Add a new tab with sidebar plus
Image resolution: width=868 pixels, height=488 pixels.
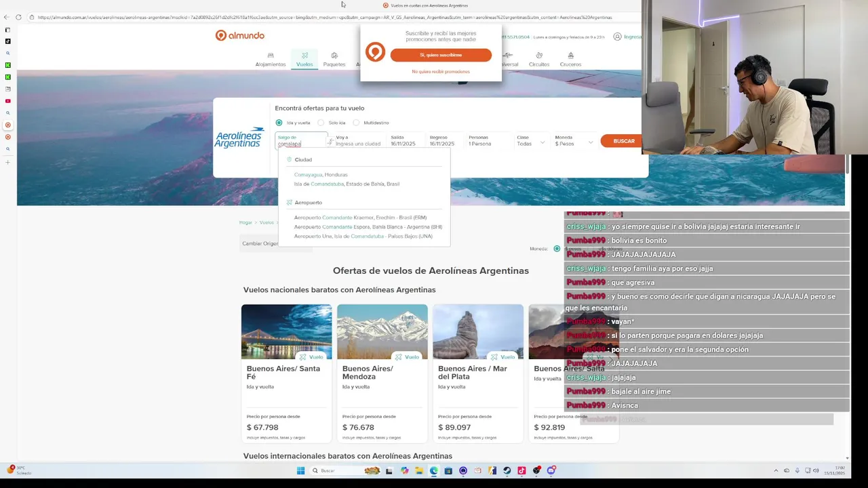point(8,162)
